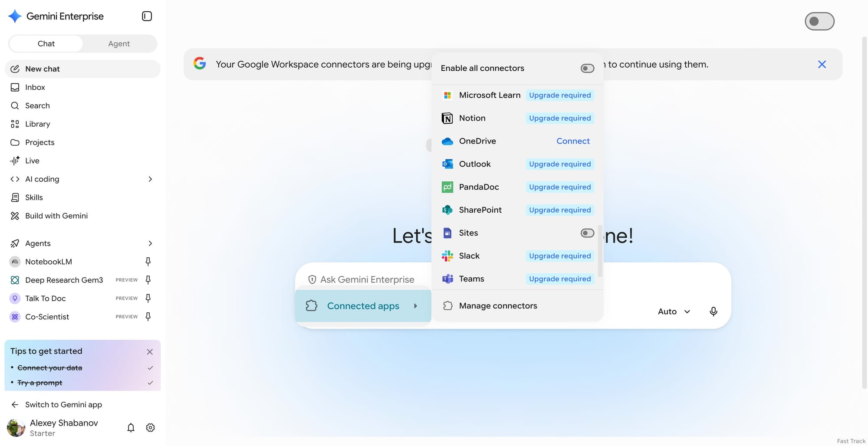
Task: Start a New chat
Action: pos(82,69)
